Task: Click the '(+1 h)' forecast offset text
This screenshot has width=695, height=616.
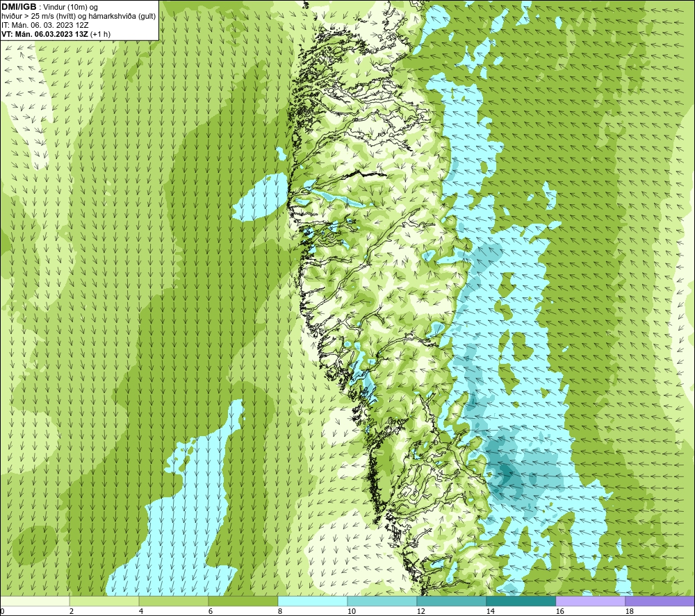Action: (101, 34)
